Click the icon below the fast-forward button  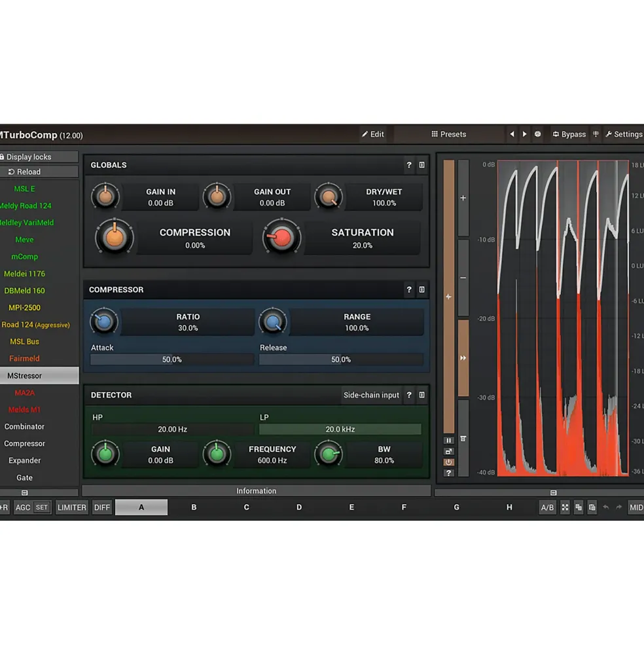click(x=463, y=439)
